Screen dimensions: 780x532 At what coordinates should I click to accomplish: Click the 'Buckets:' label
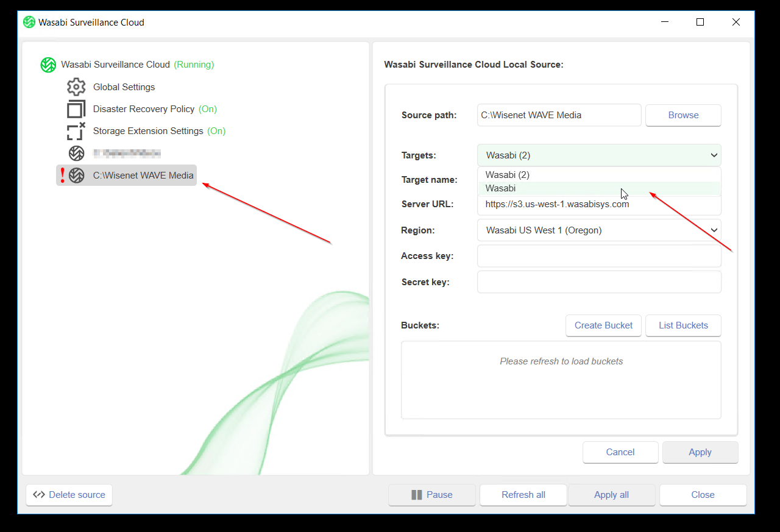(420, 325)
